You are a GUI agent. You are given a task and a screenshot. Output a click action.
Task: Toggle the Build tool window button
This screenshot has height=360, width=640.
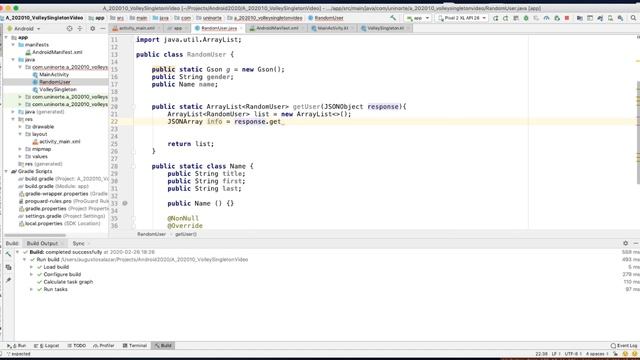[x=163, y=346]
